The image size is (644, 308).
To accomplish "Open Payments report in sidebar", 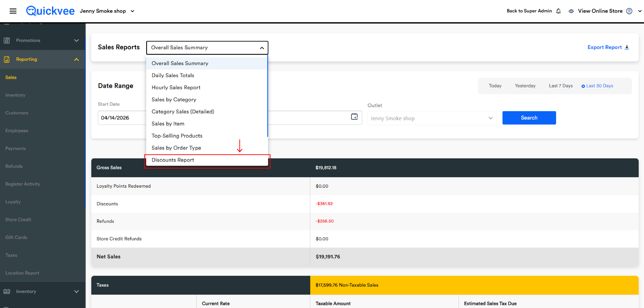I will click(x=15, y=149).
